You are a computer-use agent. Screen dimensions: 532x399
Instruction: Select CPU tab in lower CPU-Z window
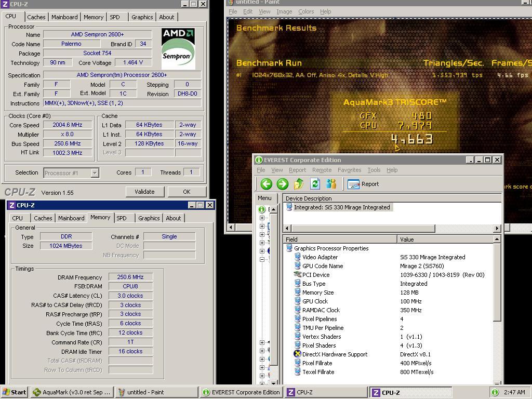pos(17,218)
